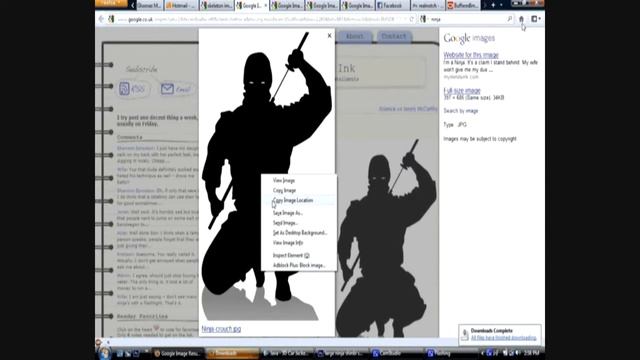Viewport: 640px width, 360px height.
Task: Choose Adblock Plus: Block image entry
Action: click(299, 265)
